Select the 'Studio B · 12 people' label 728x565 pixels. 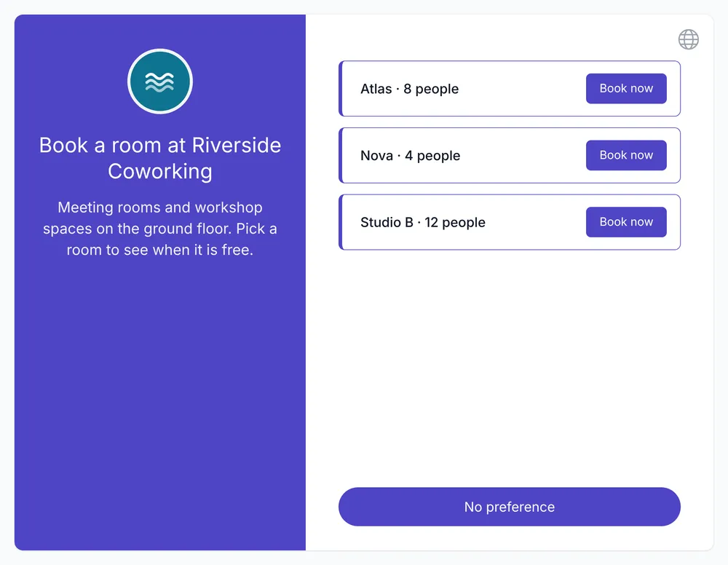[x=423, y=222]
